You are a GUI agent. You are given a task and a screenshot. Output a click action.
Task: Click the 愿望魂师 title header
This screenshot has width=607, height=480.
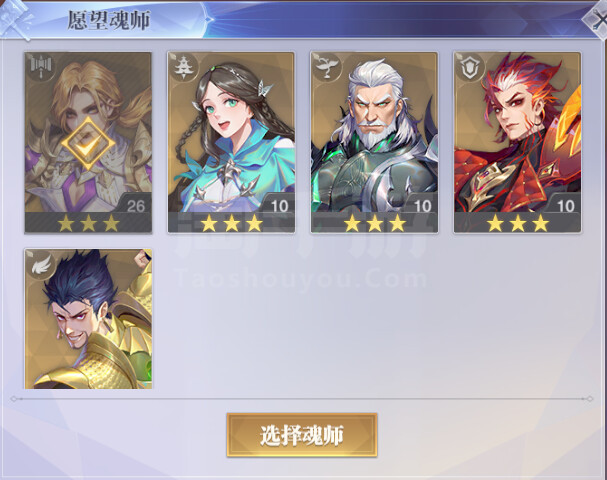point(109,20)
